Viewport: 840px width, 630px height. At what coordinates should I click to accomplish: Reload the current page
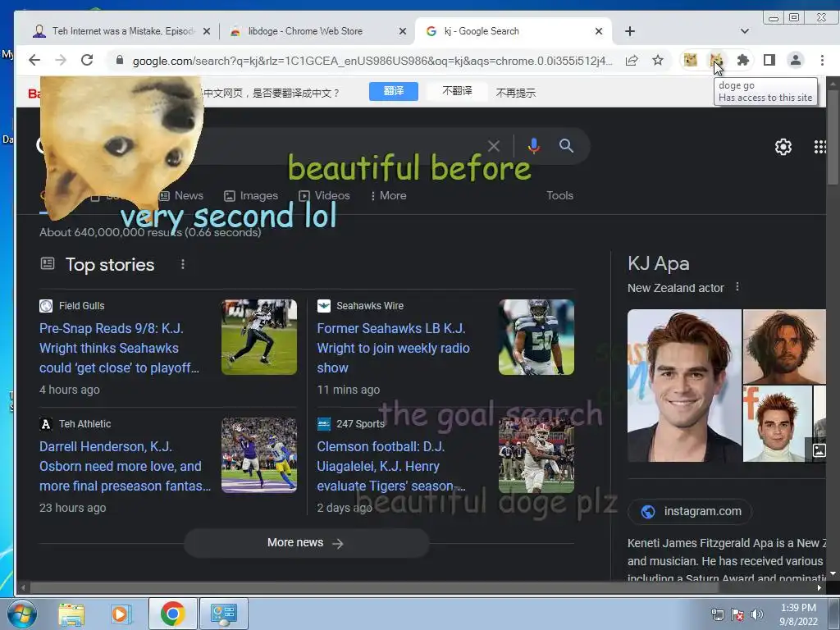pyautogui.click(x=87, y=60)
